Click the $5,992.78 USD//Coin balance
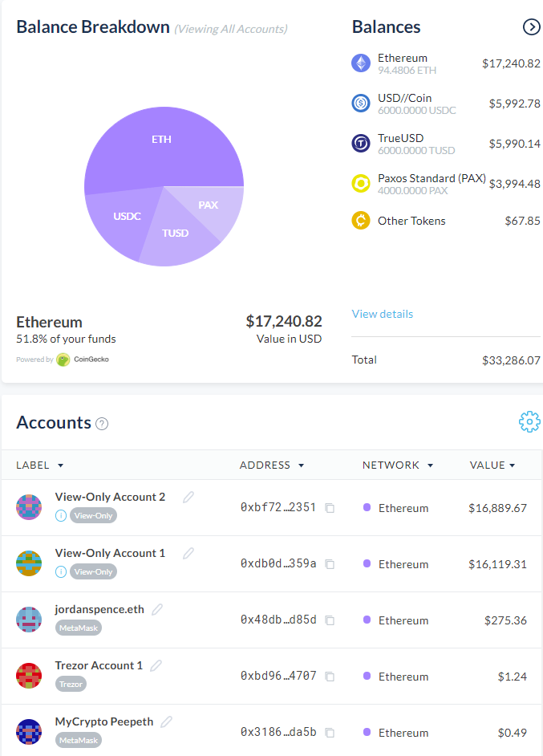The height and width of the screenshot is (756, 543). [x=515, y=104]
